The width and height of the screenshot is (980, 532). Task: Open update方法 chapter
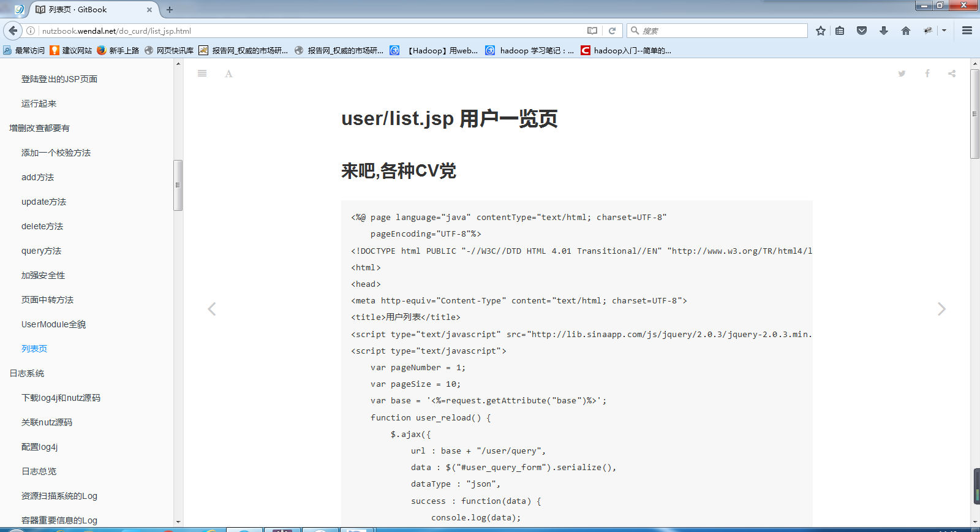[x=43, y=202]
